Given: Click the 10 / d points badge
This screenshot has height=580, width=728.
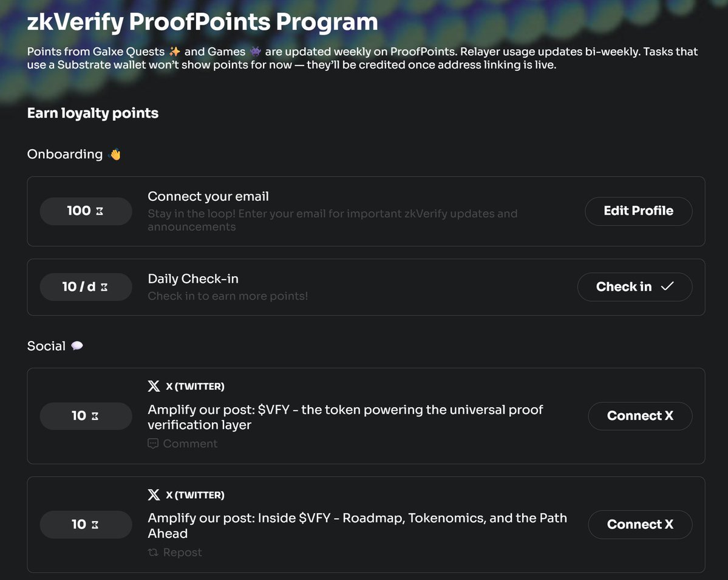Looking at the screenshot, I should 86,287.
